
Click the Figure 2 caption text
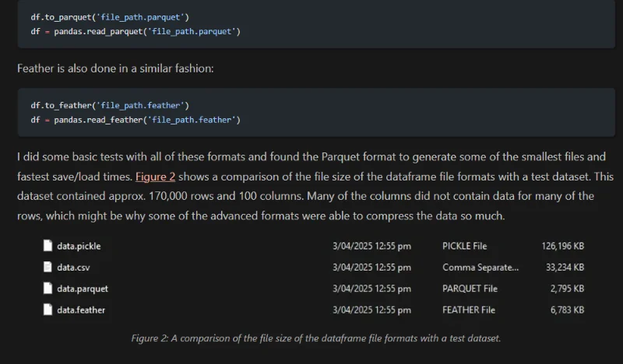(316, 338)
